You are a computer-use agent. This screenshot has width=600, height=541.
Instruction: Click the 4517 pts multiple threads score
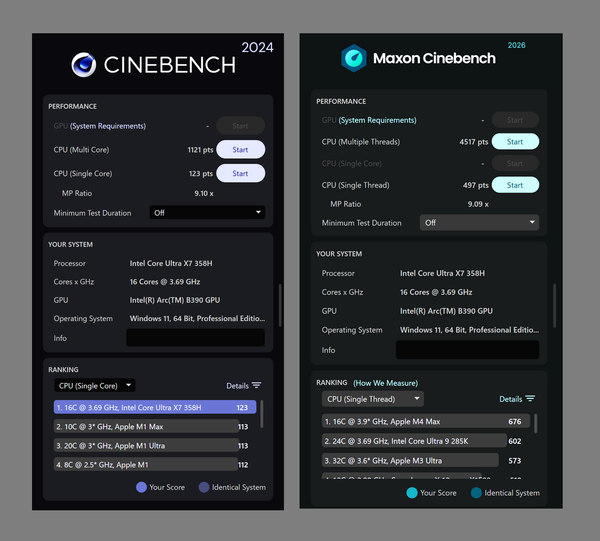474,142
